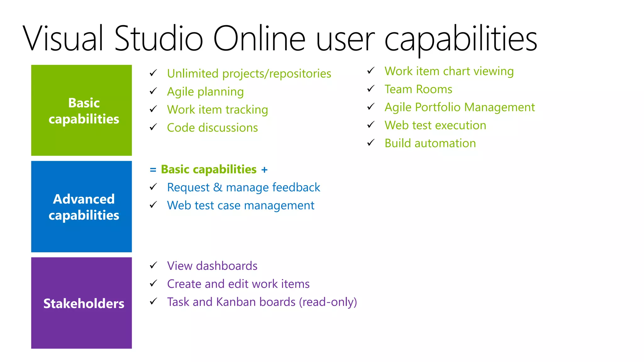Viewport: 644px width, 362px height.
Task: Click checkmark beside Web test case management
Action: click(x=153, y=205)
